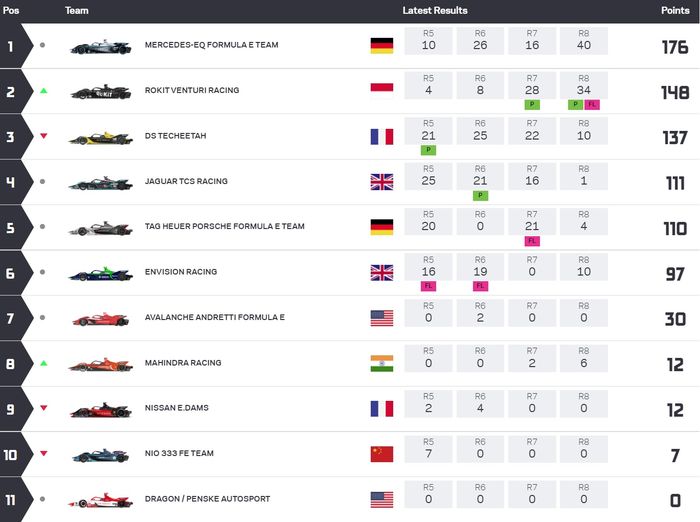This screenshot has width=700, height=522.
Task: Click Nissan e.dams points total of 12
Action: tap(675, 410)
